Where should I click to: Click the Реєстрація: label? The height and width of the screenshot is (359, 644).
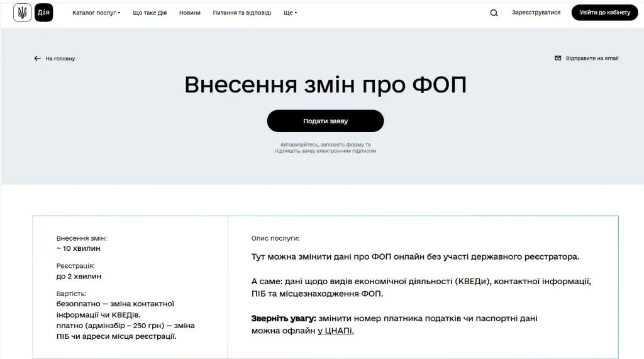75,266
